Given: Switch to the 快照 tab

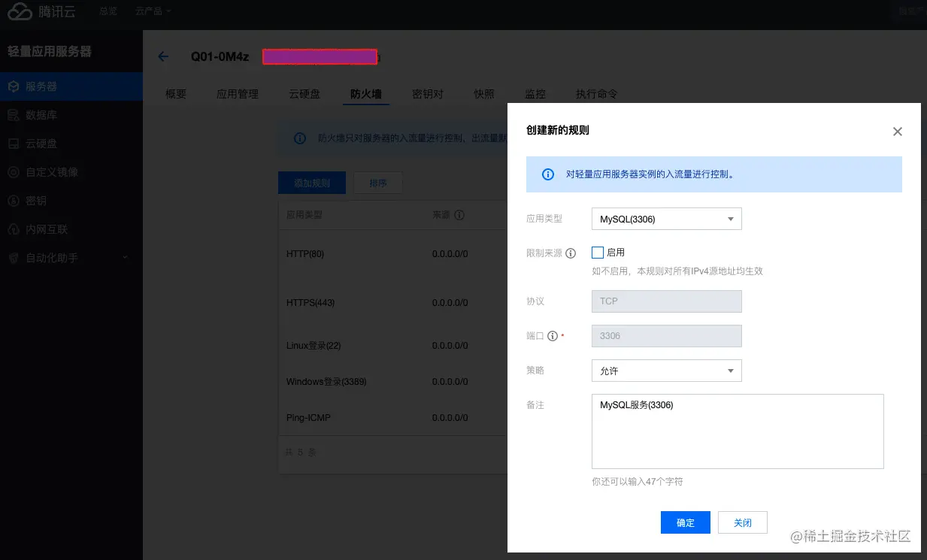Looking at the screenshot, I should [x=484, y=93].
